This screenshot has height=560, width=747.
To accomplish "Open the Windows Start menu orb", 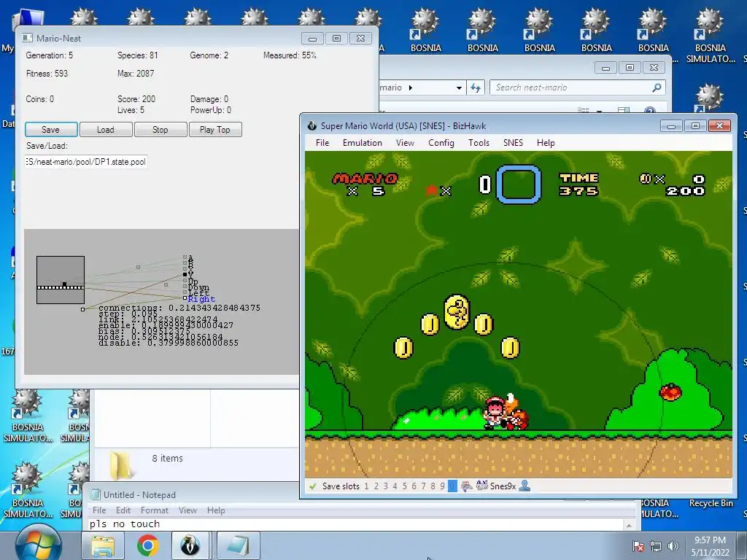I will (x=38, y=544).
